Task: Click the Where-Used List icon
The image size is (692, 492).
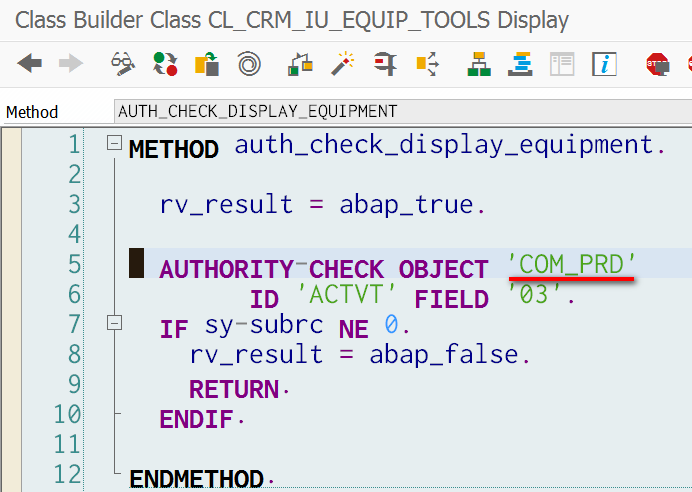Action: (300, 64)
